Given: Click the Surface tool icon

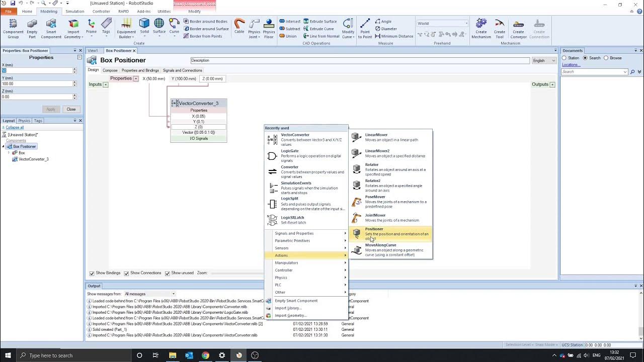Looking at the screenshot, I should [159, 24].
